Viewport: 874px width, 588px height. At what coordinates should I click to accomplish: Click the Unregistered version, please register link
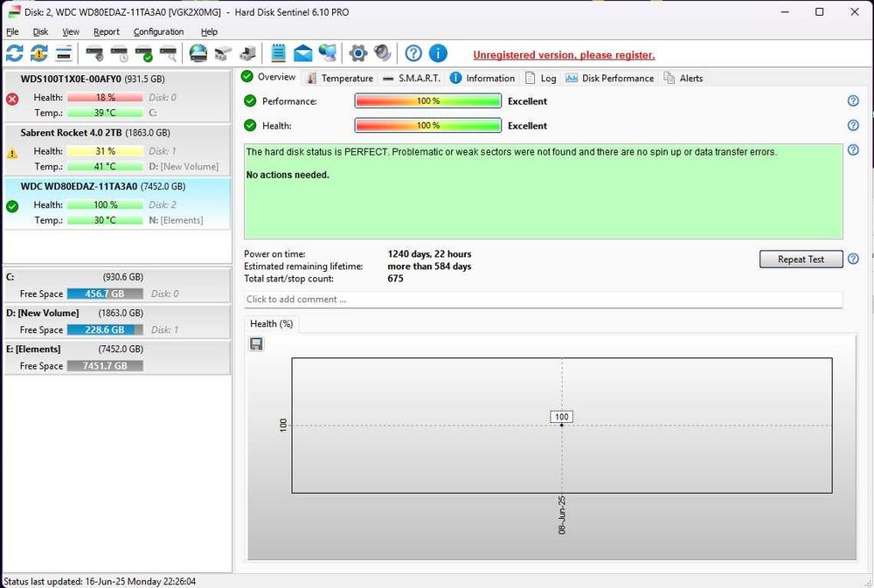click(x=564, y=55)
